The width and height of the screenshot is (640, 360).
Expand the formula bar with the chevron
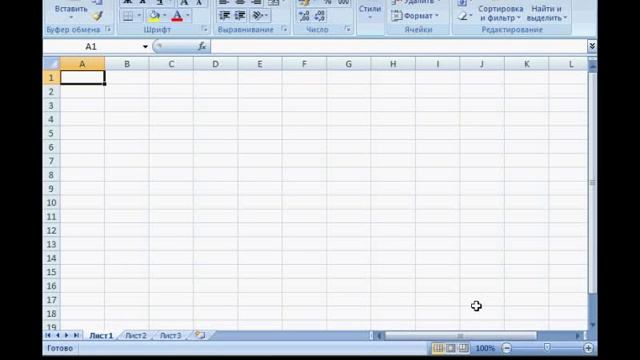[x=592, y=46]
